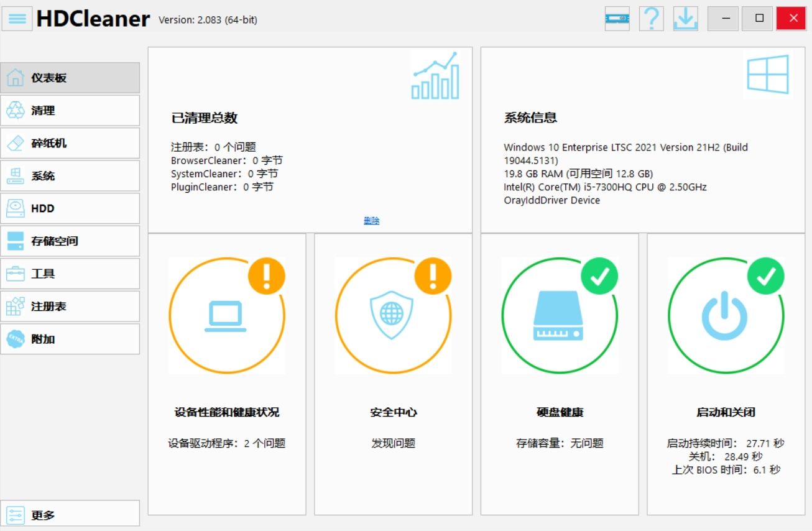Click the hard disk health drive icon

click(558, 315)
